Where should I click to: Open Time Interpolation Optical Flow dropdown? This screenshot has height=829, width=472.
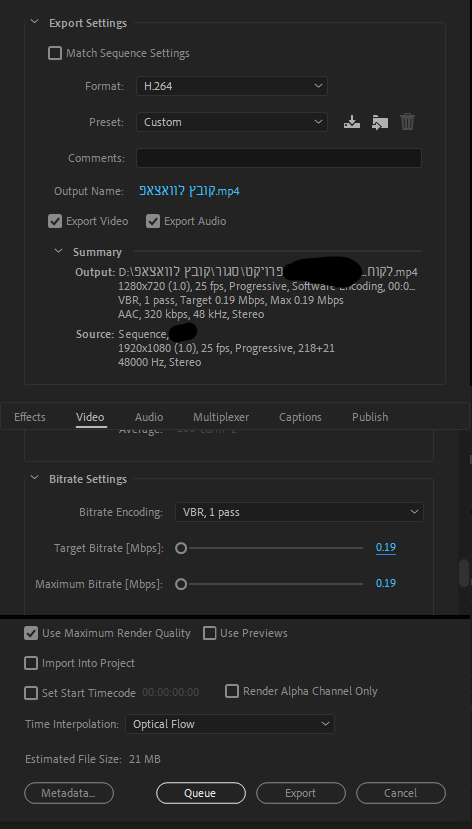230,724
